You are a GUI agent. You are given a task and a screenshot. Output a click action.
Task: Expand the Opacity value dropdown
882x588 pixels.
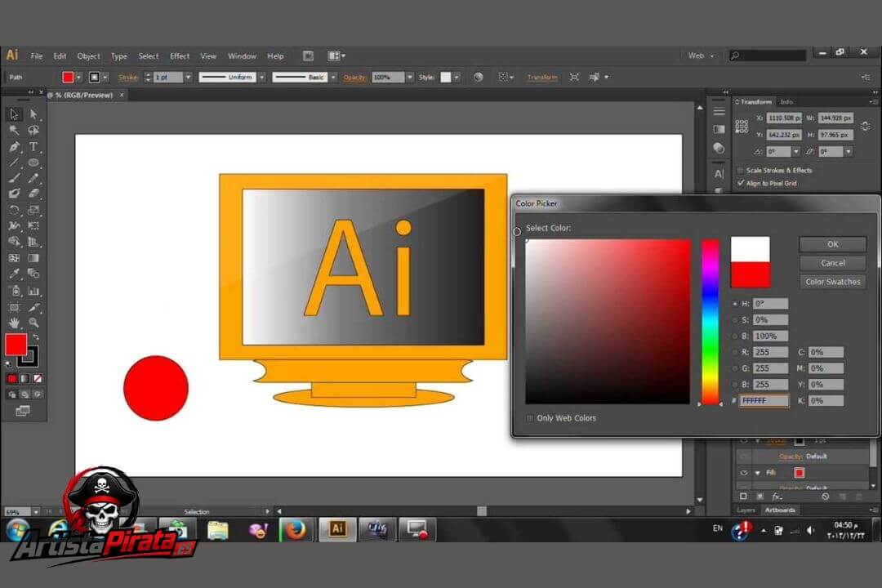click(409, 78)
